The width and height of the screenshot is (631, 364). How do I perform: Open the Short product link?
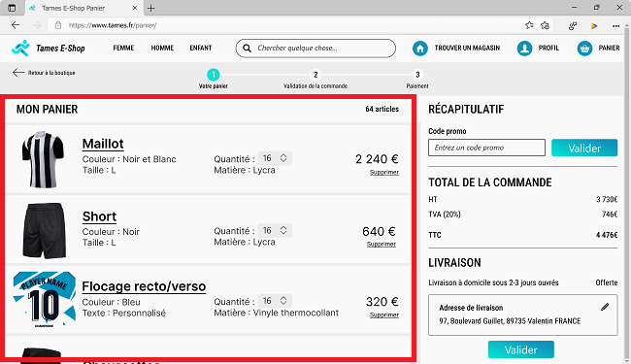tap(99, 216)
